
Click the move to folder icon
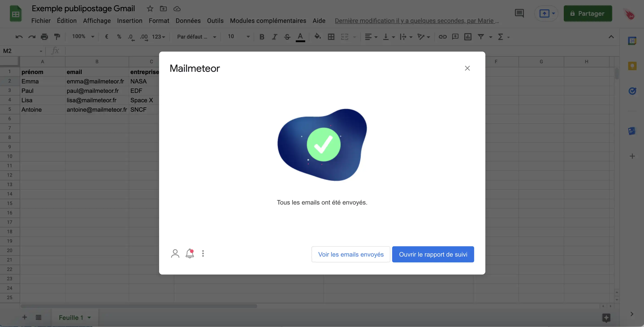[x=163, y=9]
